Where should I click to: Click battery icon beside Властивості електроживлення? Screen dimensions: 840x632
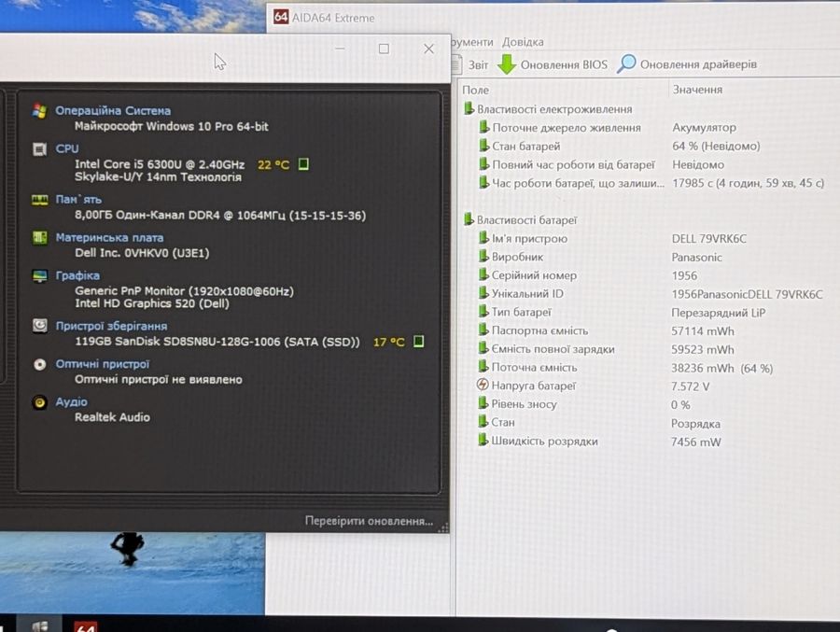[x=469, y=108]
